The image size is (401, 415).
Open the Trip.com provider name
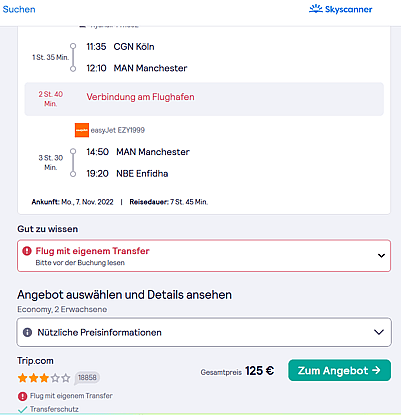[x=35, y=361]
